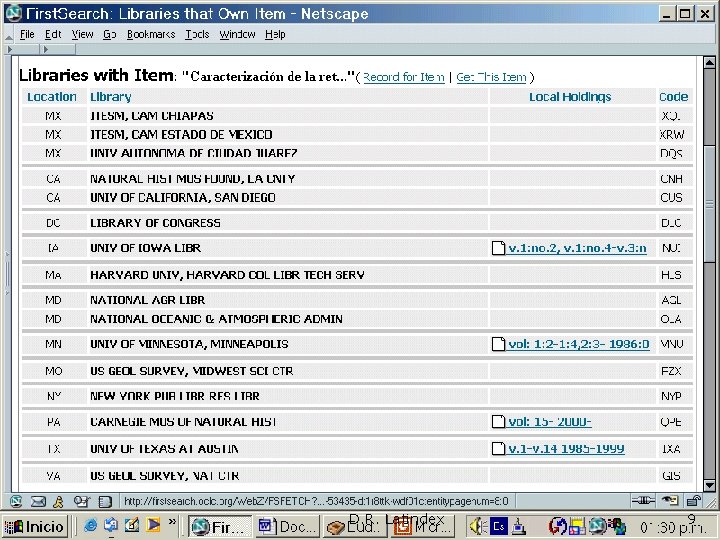
Task: Click the security padlock in the status bar
Action: coord(693,501)
